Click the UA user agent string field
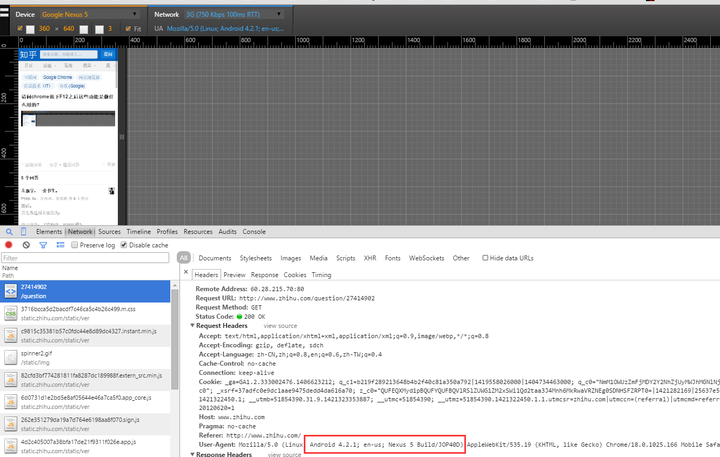This screenshot has height=457, width=720. tap(225, 28)
